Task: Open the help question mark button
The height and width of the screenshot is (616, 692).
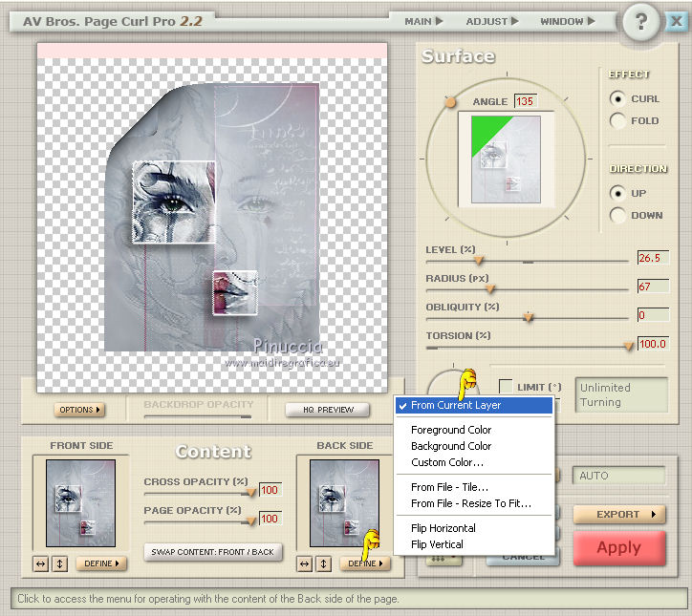Action: tap(641, 22)
